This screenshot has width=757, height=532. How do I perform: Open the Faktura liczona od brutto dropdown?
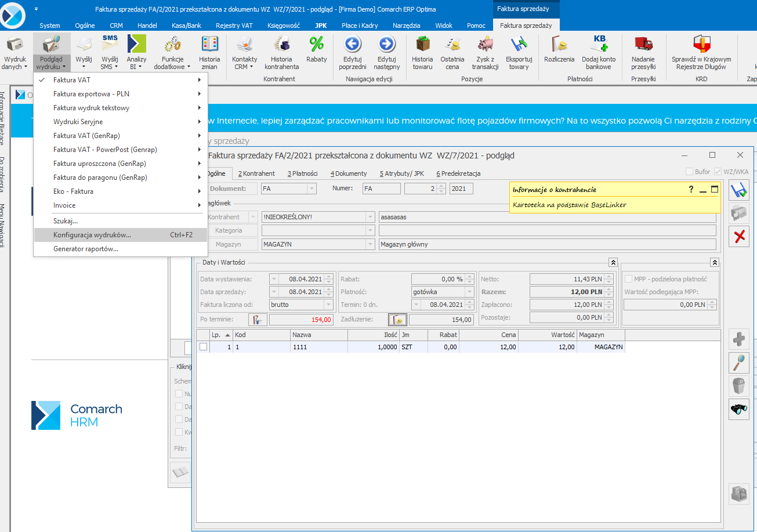click(328, 305)
